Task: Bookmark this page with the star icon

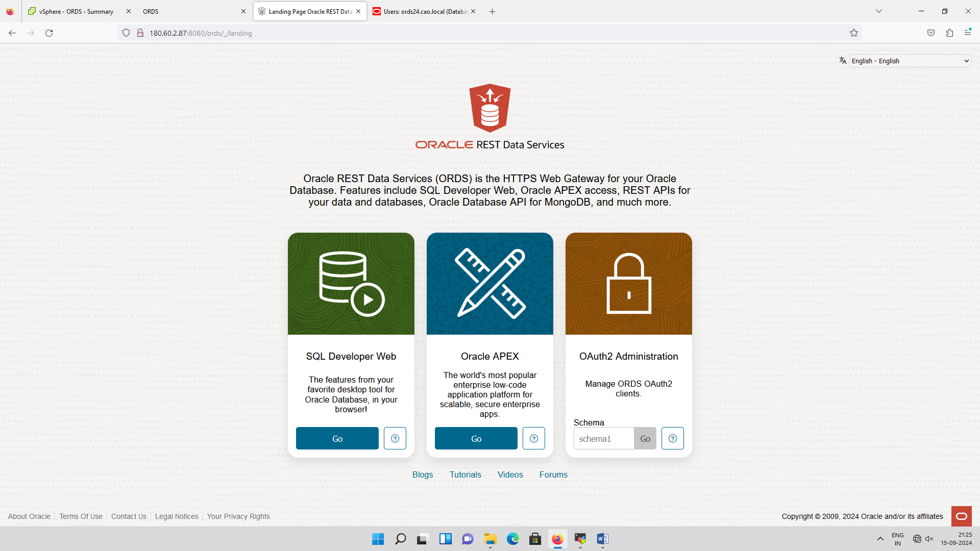Action: click(854, 33)
